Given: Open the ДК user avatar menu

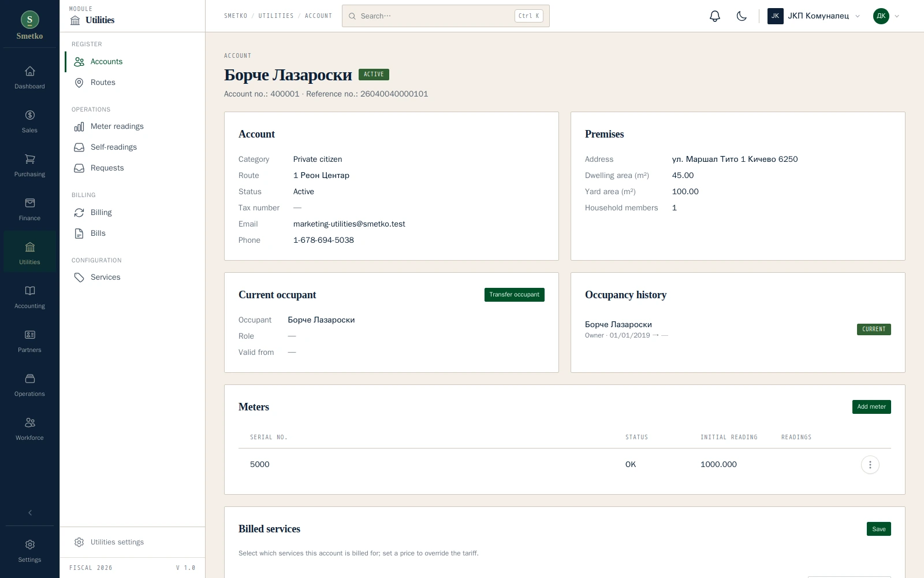Looking at the screenshot, I should [886, 16].
